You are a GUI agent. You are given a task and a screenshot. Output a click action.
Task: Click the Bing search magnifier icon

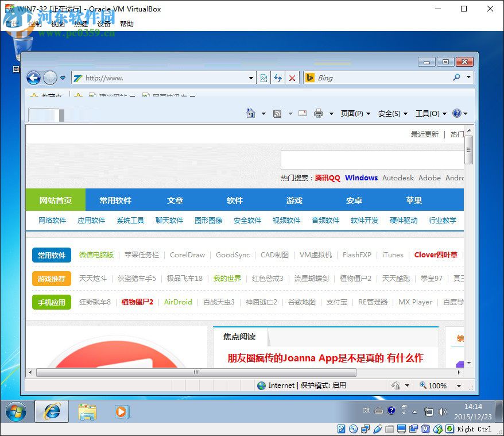455,78
